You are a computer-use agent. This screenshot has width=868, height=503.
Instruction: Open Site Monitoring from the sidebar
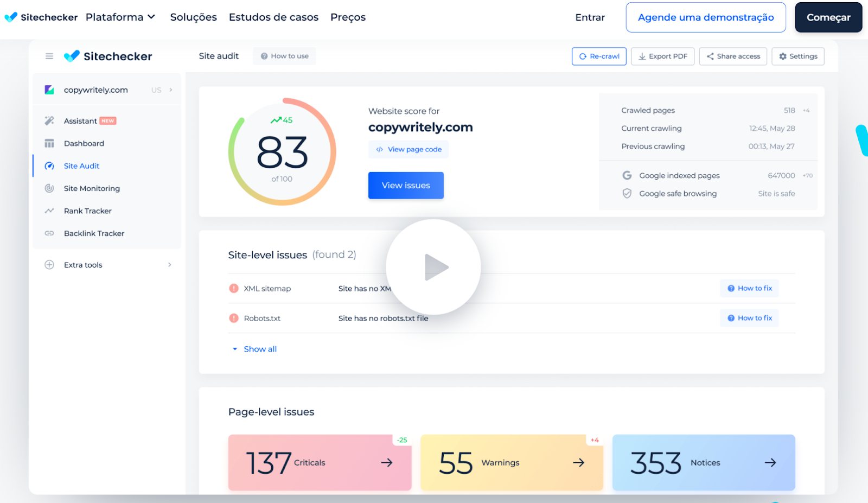click(x=91, y=188)
